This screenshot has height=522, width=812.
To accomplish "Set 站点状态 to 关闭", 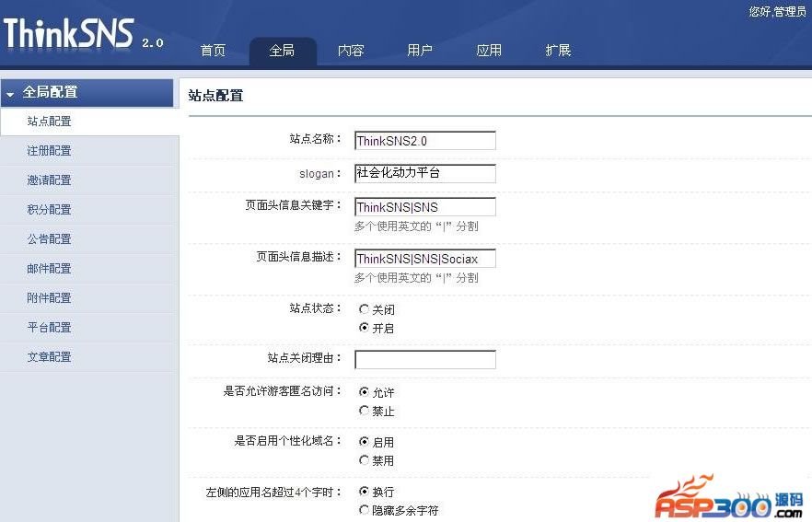I will click(x=364, y=309).
